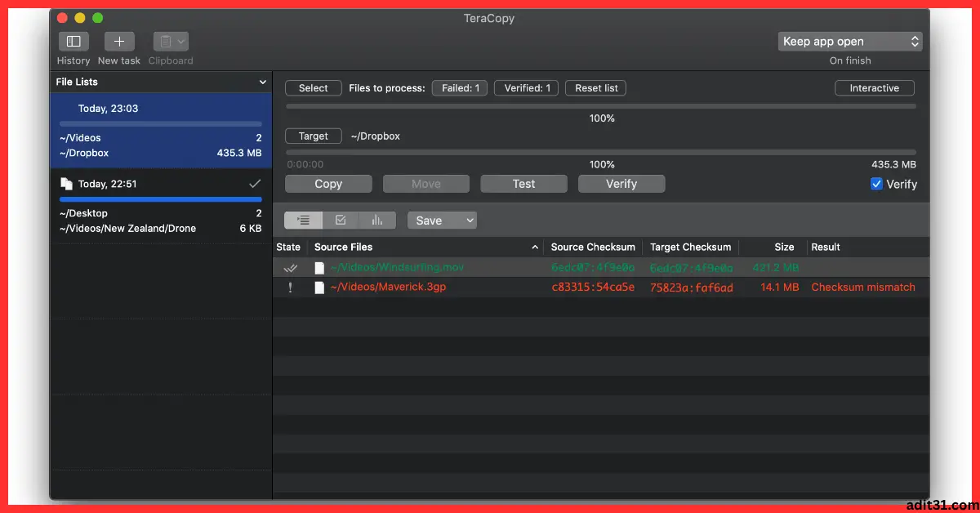Click the 6 KB size in the sidebar
The image size is (980, 513).
point(251,229)
